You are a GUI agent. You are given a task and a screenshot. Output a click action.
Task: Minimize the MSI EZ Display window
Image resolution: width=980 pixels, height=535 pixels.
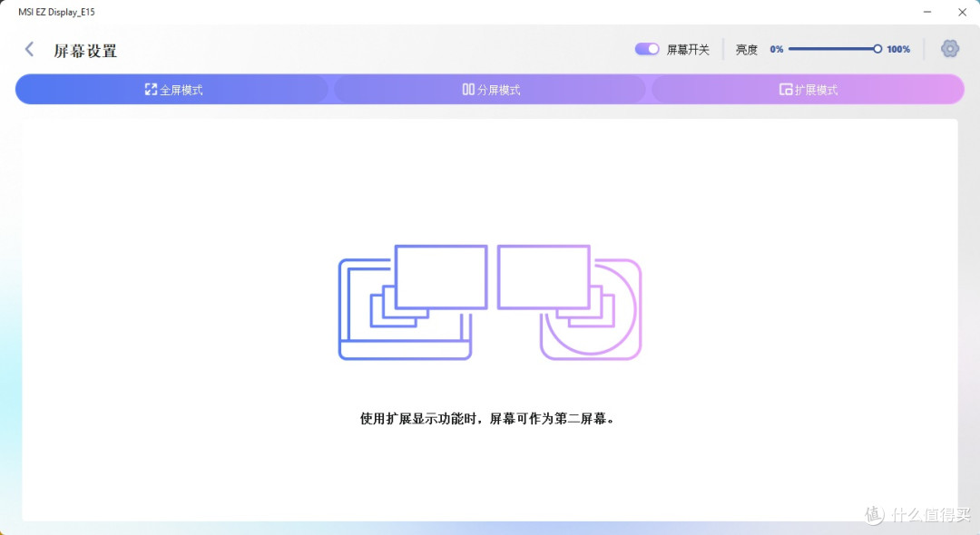[927, 12]
